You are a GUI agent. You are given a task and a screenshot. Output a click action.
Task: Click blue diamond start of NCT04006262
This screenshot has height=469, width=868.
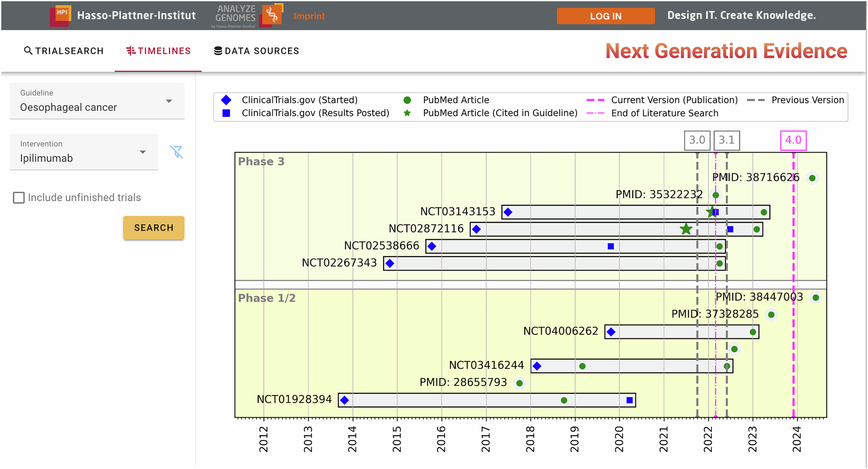(x=611, y=332)
